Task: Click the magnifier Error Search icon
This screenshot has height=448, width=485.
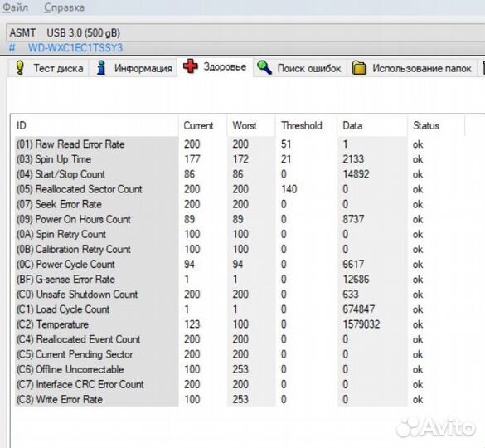Action: [264, 67]
